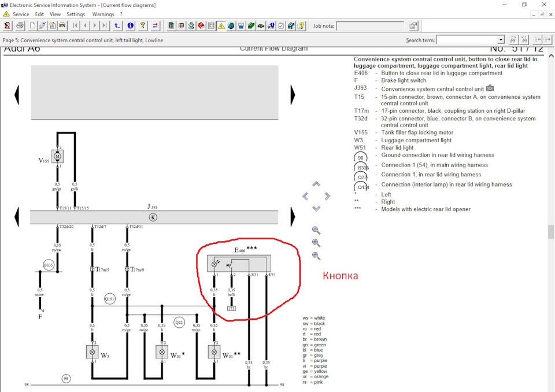Click right black triangle beside J393 bar

(293, 217)
